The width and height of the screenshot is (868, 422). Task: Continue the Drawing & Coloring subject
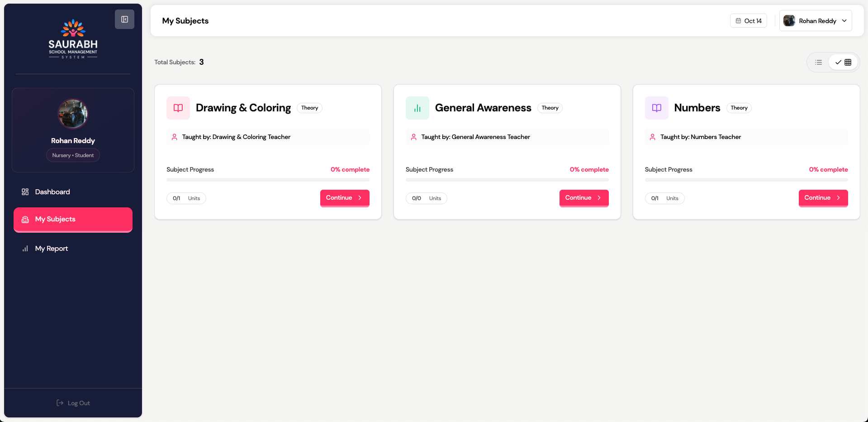pyautogui.click(x=344, y=198)
